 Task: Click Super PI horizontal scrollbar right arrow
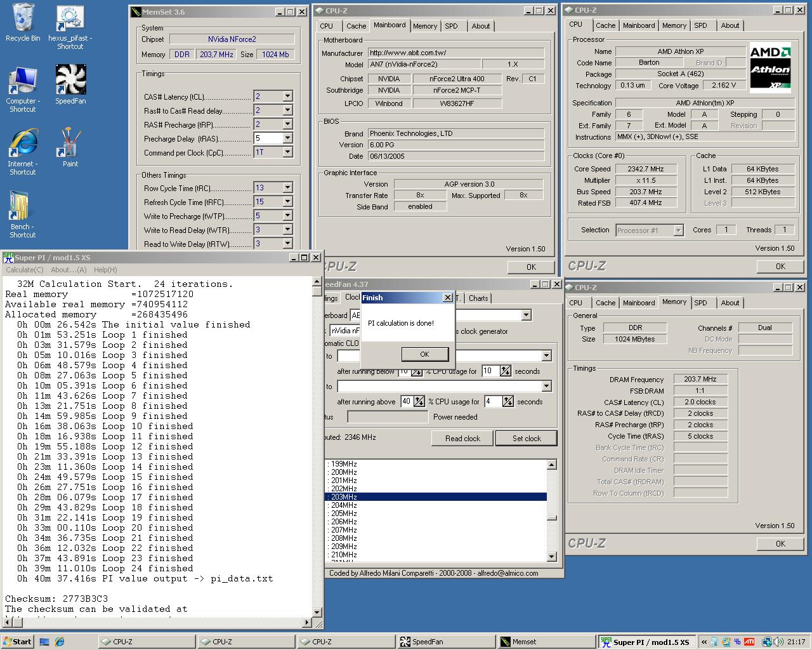(x=307, y=623)
